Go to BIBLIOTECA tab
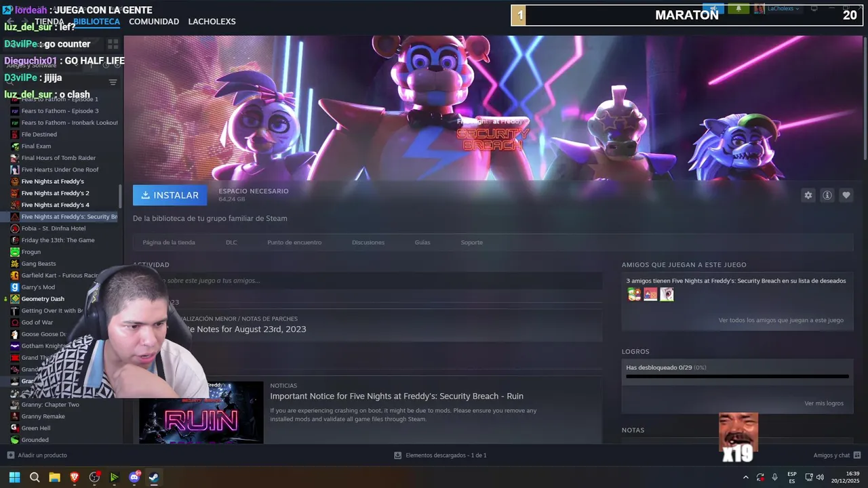This screenshot has height=488, width=868. click(96, 22)
